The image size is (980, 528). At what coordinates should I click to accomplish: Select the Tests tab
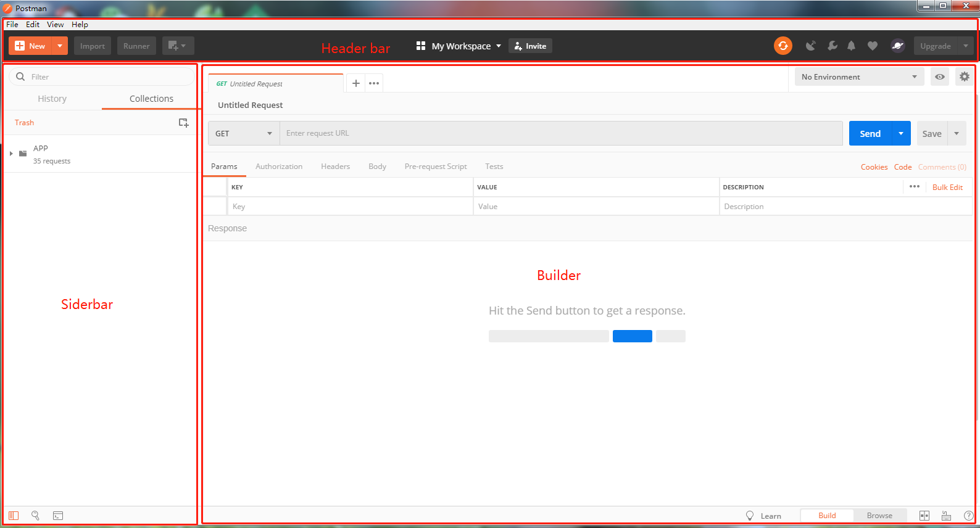click(494, 167)
